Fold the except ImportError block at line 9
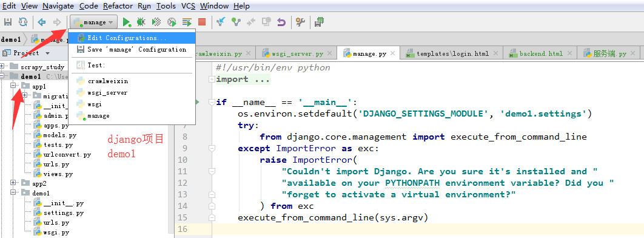644x238 pixels. pyautogui.click(x=212, y=148)
